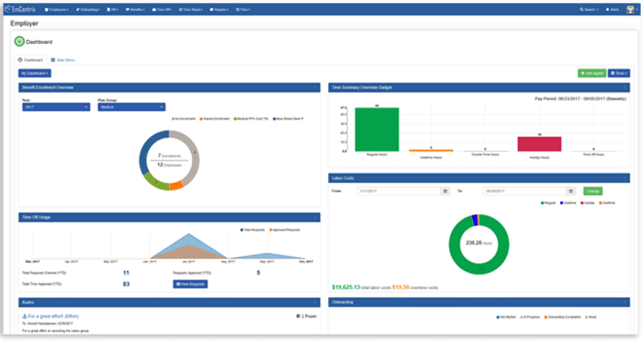
Task: Click the red Holiday Hours bar
Action: click(x=539, y=144)
